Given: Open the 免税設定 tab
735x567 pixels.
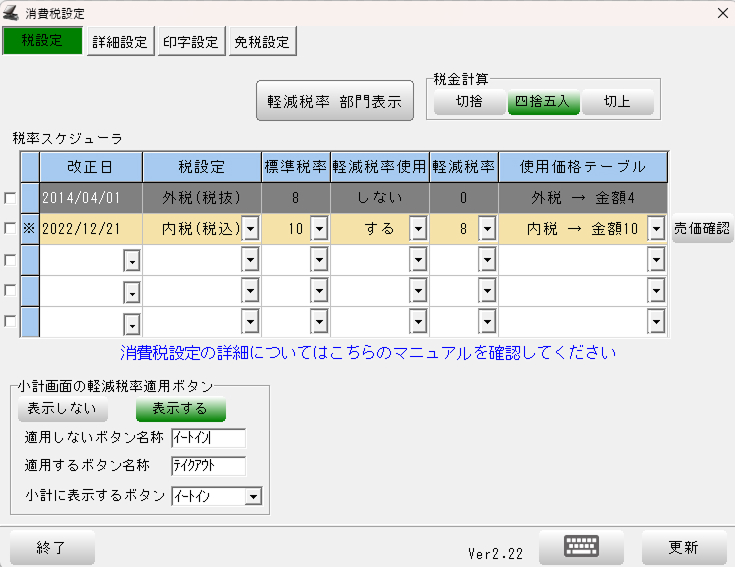Looking at the screenshot, I should point(262,42).
